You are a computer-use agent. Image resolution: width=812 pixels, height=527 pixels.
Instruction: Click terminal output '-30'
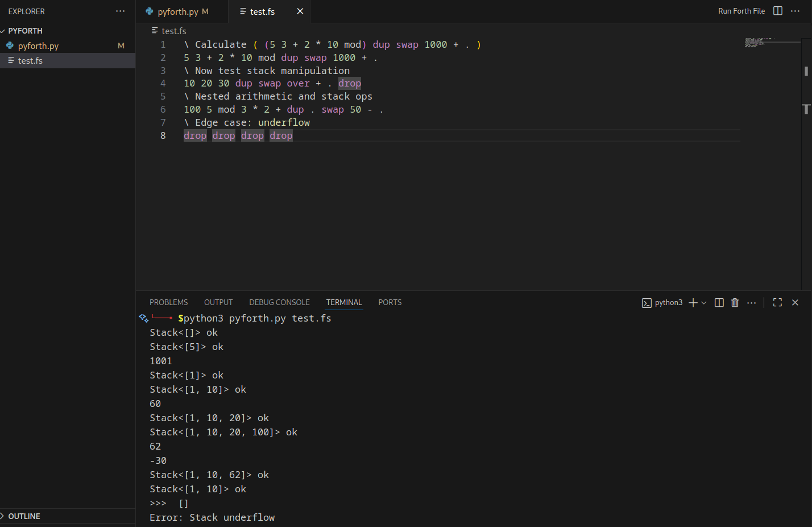pyautogui.click(x=158, y=460)
